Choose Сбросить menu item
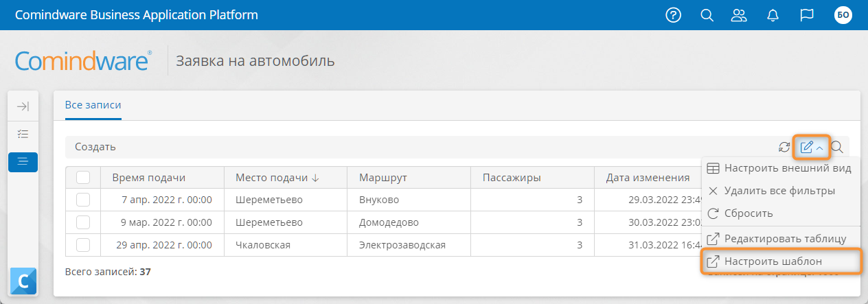The image size is (868, 304). click(x=779, y=213)
